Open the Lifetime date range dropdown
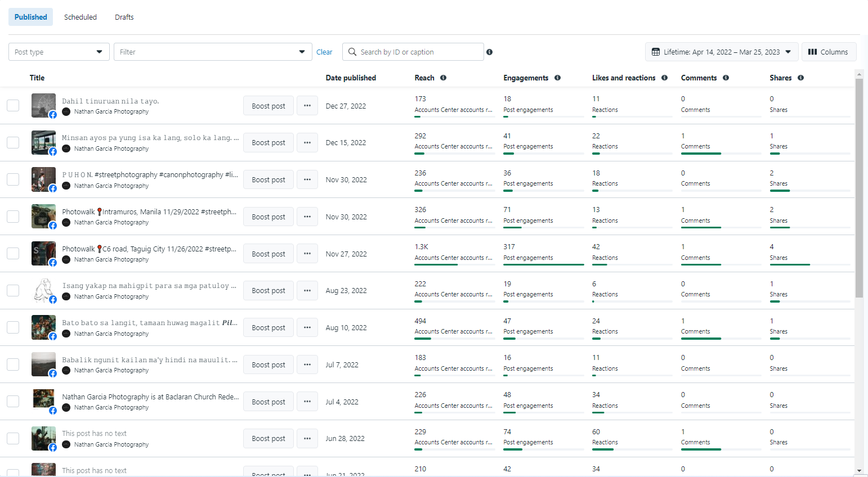This screenshot has height=477, width=868. click(x=722, y=52)
